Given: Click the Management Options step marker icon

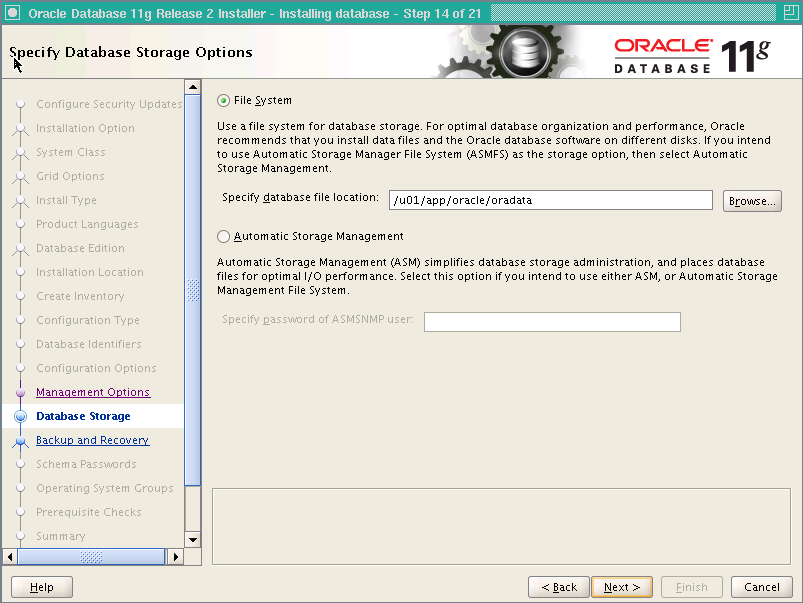Looking at the screenshot, I should click(x=22, y=392).
